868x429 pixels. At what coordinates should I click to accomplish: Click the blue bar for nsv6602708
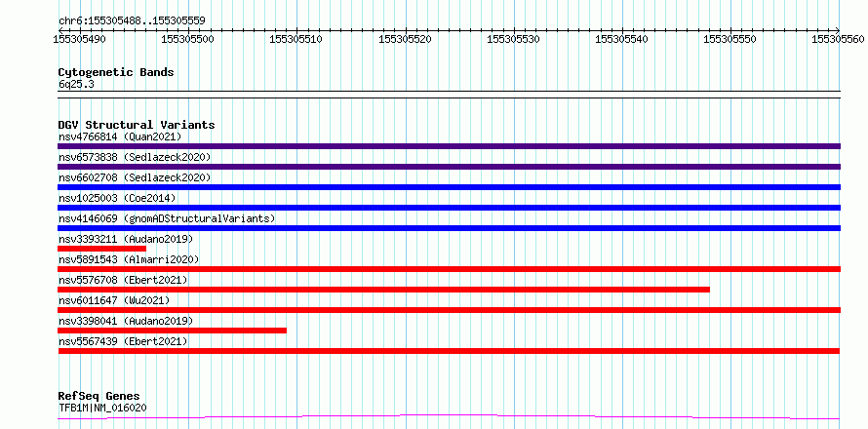click(x=449, y=187)
